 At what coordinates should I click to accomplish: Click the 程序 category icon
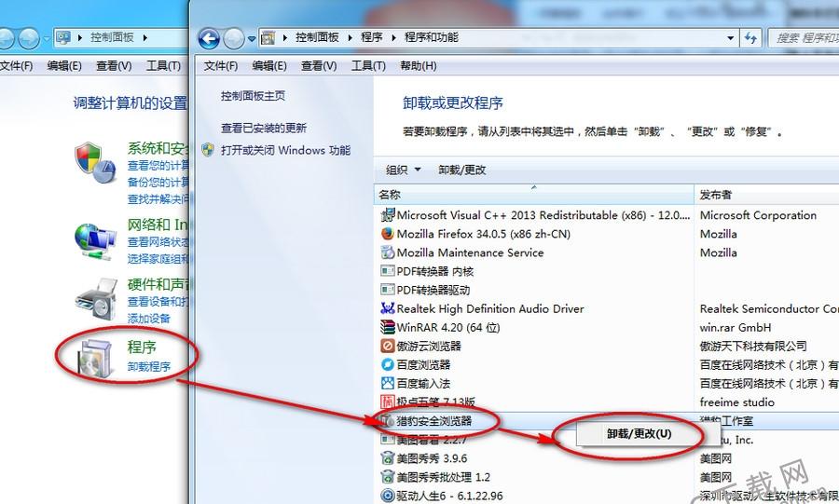click(x=94, y=357)
